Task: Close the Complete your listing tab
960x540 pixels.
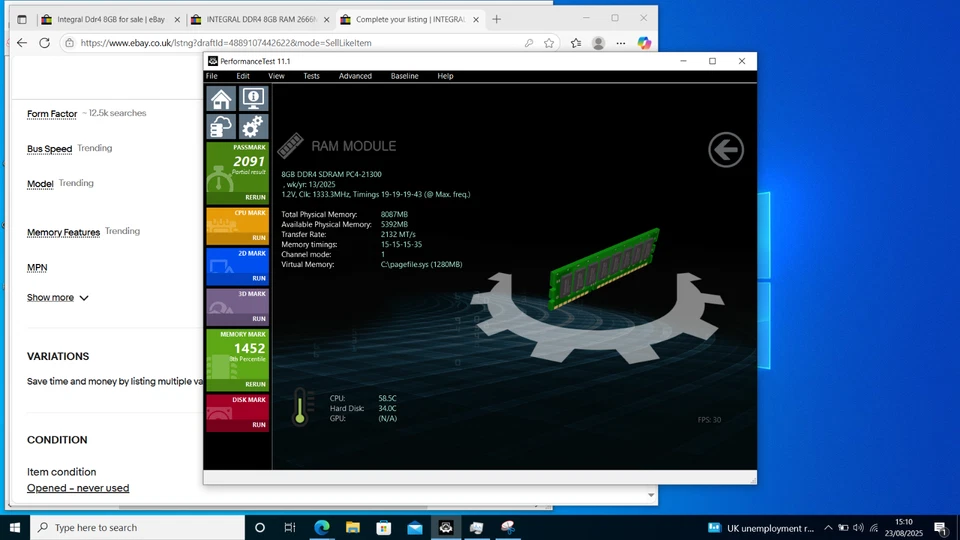Action: [x=476, y=20]
